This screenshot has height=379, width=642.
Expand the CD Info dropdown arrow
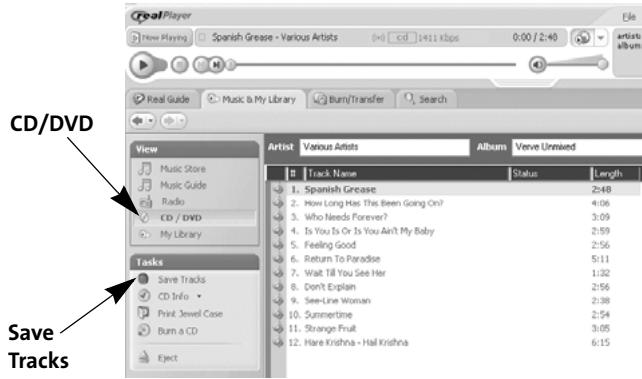point(199,296)
